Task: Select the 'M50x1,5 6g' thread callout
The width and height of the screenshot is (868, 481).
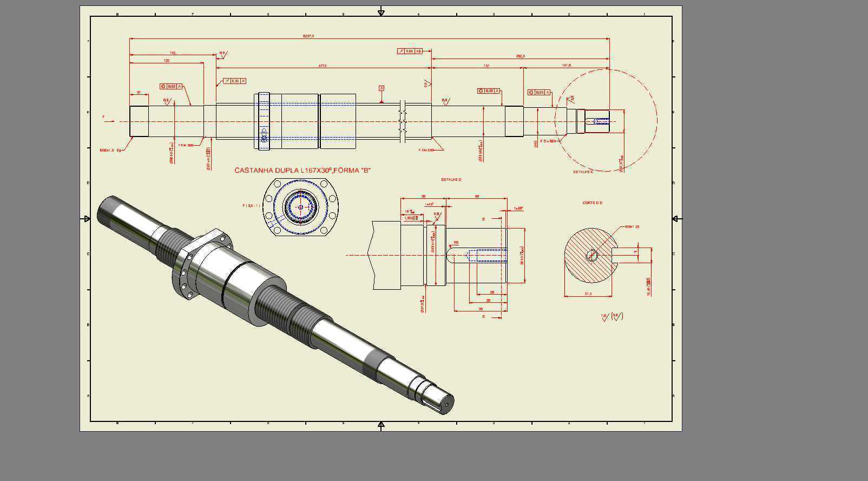Action: point(110,150)
